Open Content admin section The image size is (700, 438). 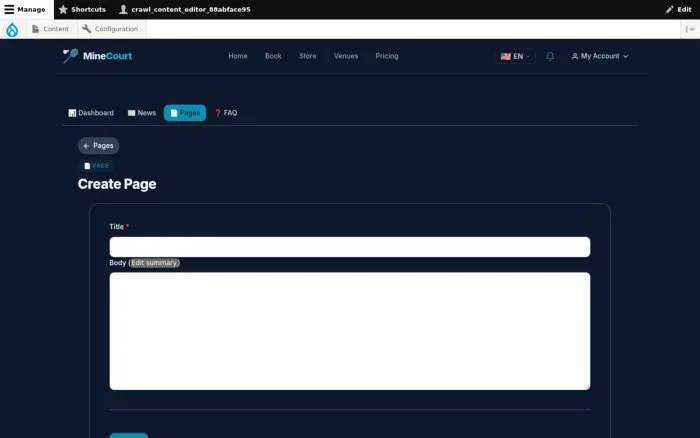click(x=50, y=29)
